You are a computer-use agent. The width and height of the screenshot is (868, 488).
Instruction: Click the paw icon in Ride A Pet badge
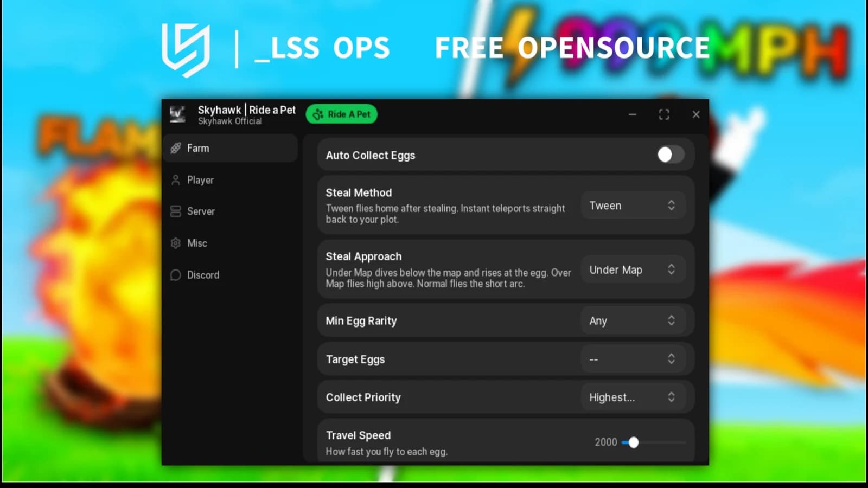318,114
